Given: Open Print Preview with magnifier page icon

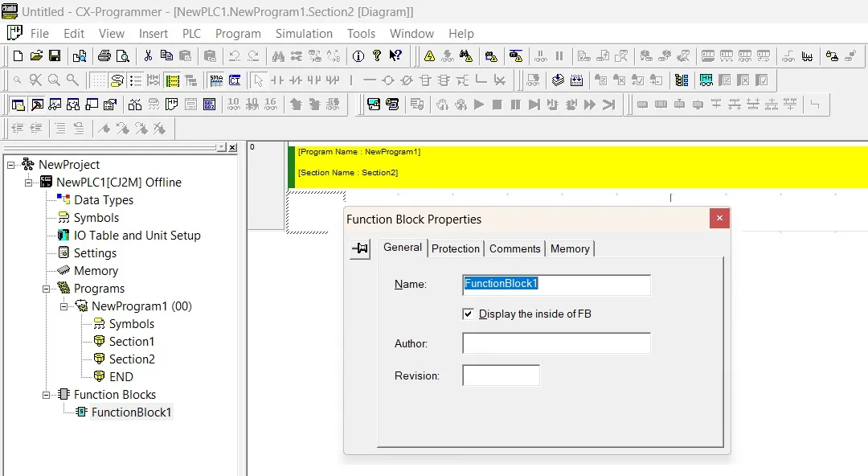Looking at the screenshot, I should click(x=122, y=56).
